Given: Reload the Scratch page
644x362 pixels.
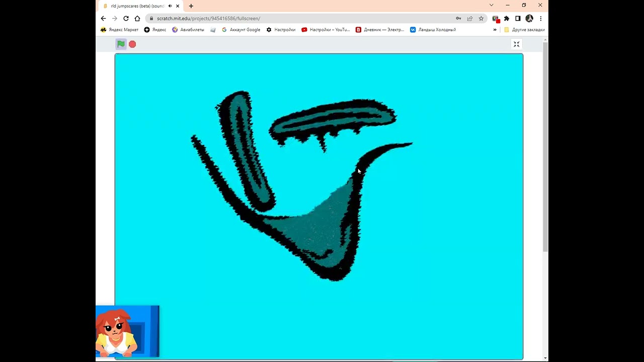Looking at the screenshot, I should pyautogui.click(x=126, y=19).
